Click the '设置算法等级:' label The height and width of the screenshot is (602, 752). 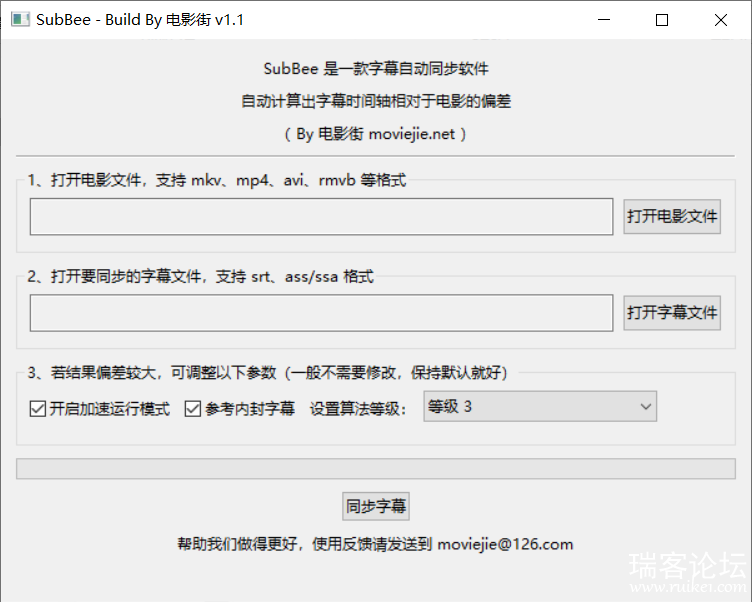pos(358,409)
